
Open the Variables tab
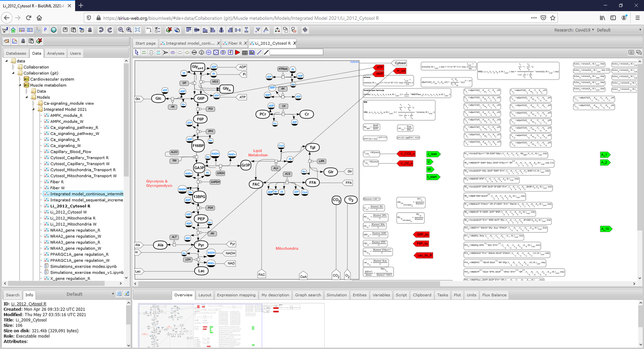(381, 295)
